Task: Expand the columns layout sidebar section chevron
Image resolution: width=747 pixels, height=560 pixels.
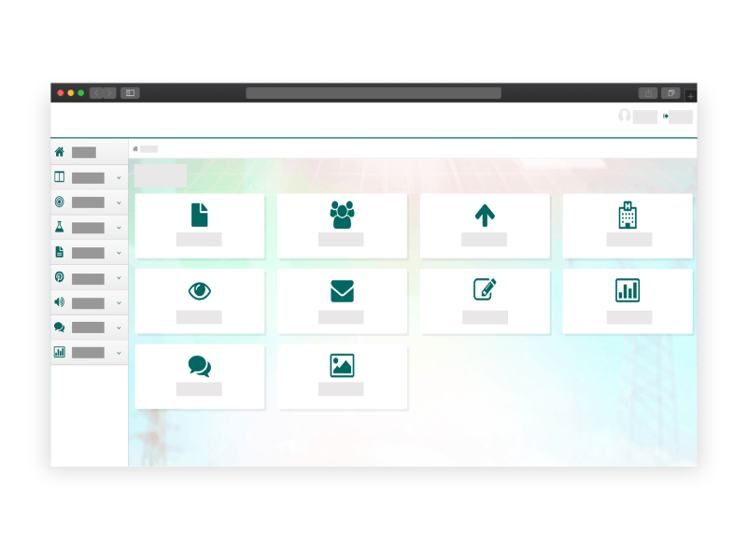Action: point(119,177)
